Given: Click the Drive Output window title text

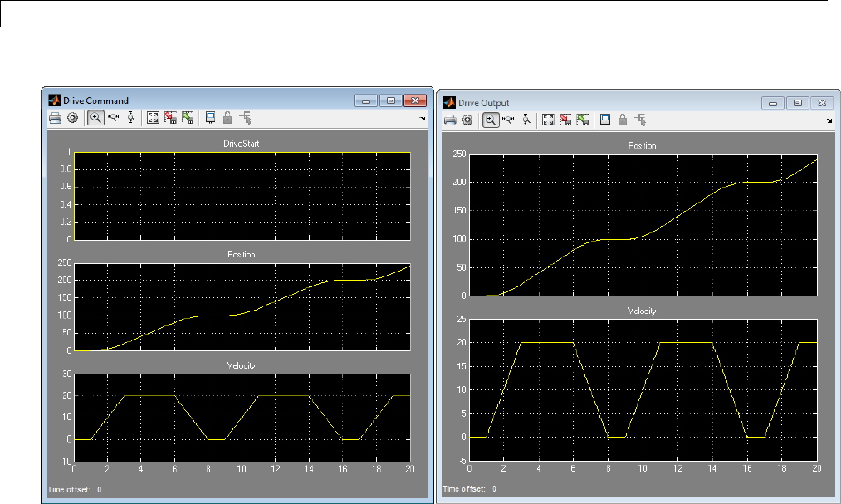Looking at the screenshot, I should [483, 103].
